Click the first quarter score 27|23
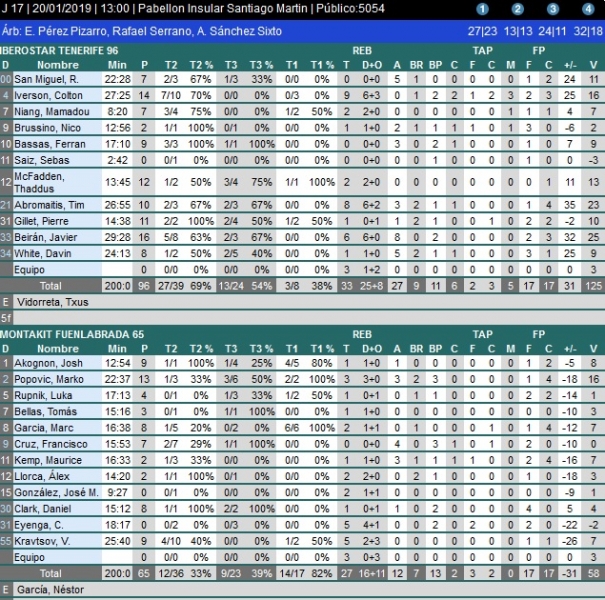Screen dimensions: 605x600 click(x=482, y=31)
